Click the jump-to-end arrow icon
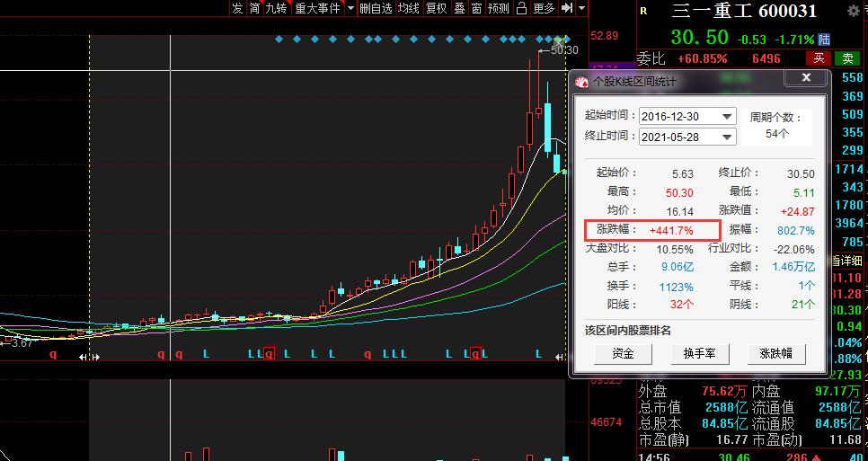This screenshot has width=868, height=461. coord(567,8)
